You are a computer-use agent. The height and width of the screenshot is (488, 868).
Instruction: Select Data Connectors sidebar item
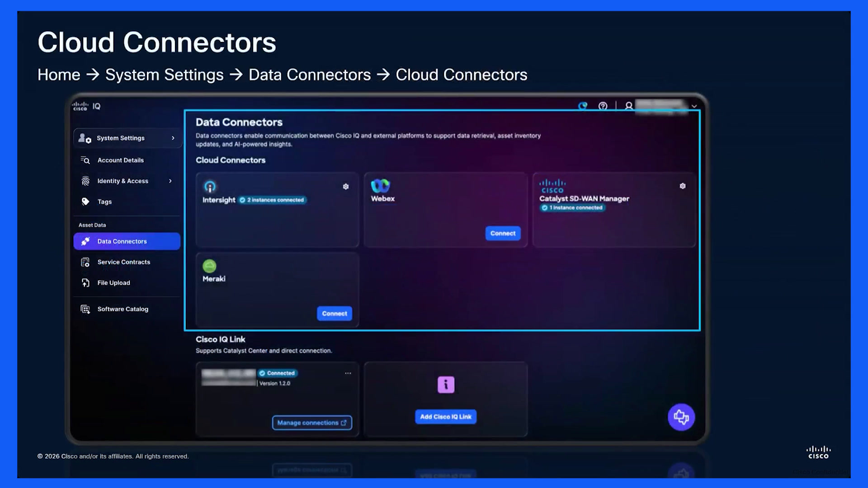coord(127,241)
